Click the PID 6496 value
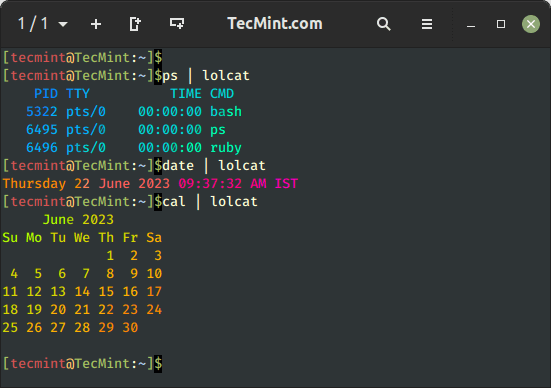The image size is (551, 388). click(x=42, y=148)
